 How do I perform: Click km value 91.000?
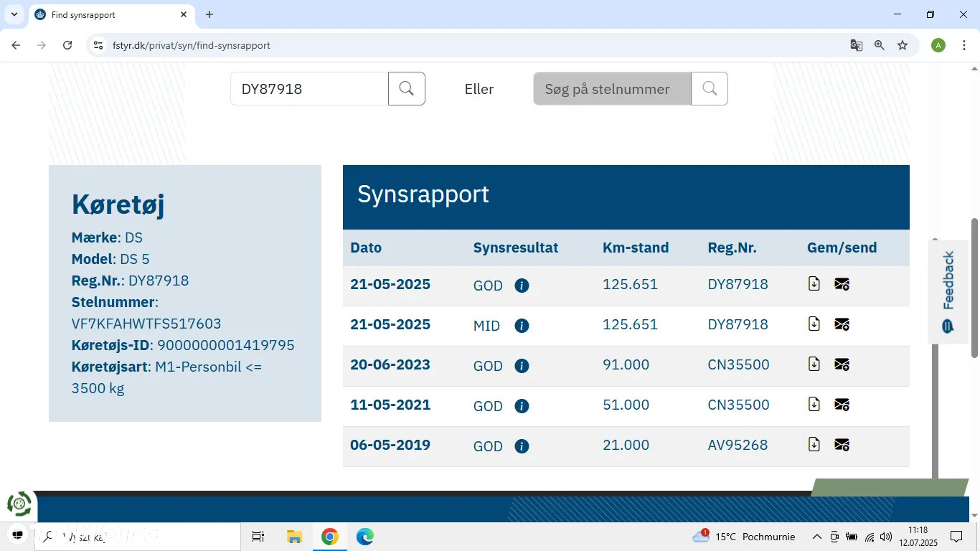626,364
